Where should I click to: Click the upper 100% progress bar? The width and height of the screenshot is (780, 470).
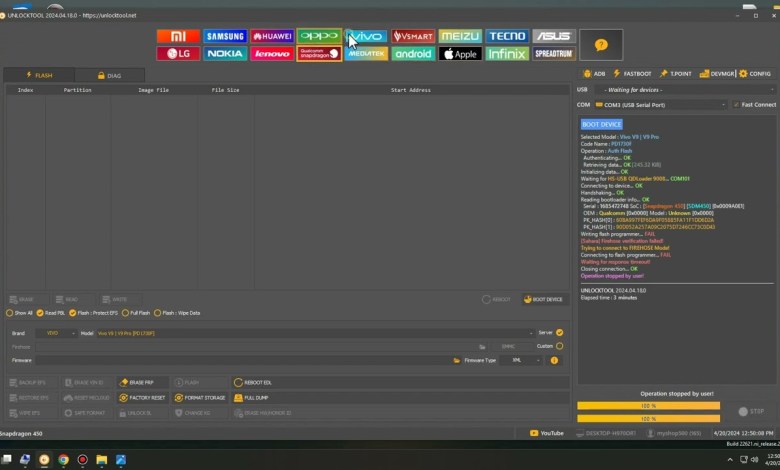pyautogui.click(x=648, y=406)
